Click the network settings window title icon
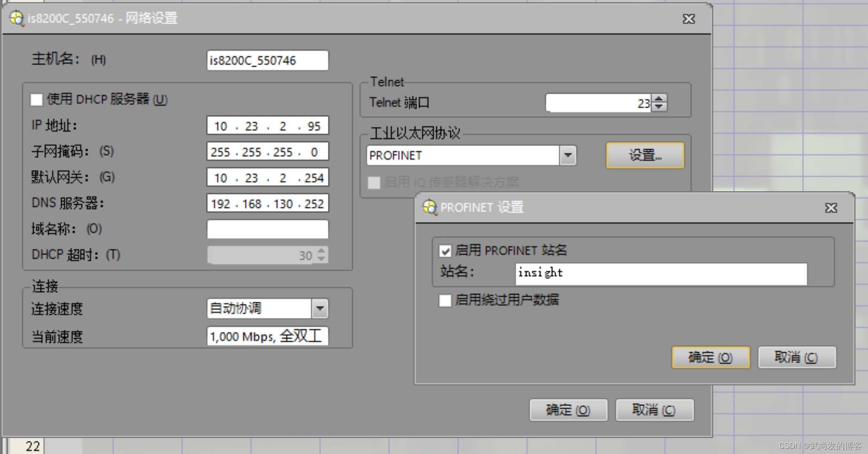Image resolution: width=868 pixels, height=454 pixels. click(x=17, y=19)
